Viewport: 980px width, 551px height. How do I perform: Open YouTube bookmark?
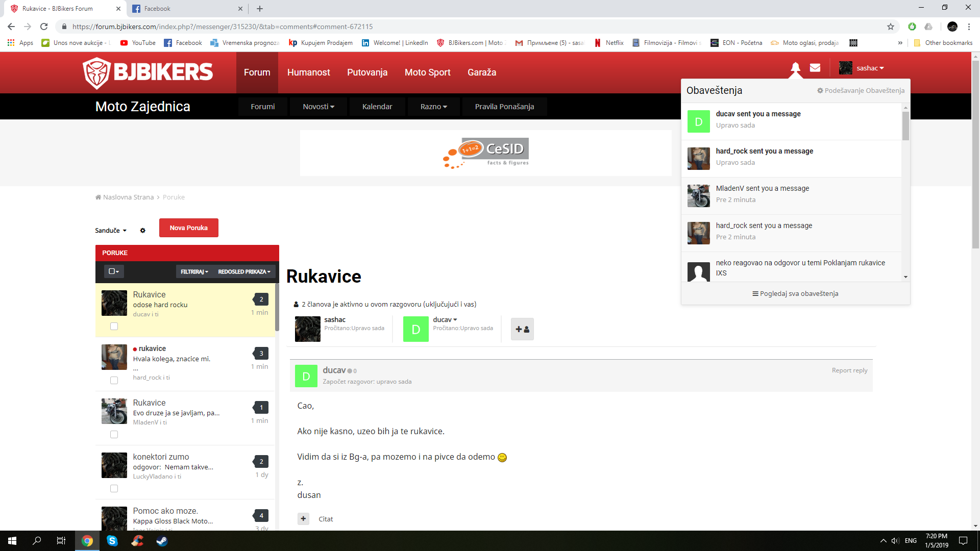click(138, 43)
